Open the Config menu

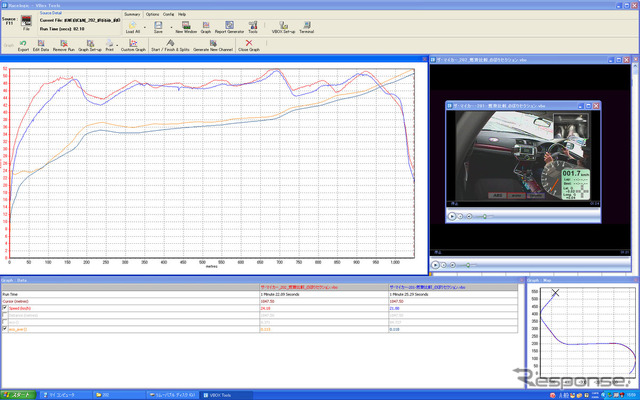click(169, 14)
